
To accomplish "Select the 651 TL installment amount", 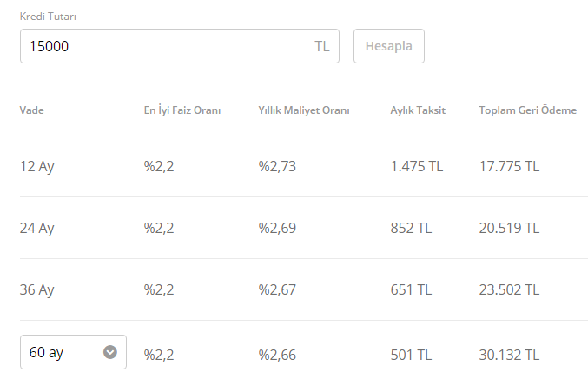I will coord(412,289).
